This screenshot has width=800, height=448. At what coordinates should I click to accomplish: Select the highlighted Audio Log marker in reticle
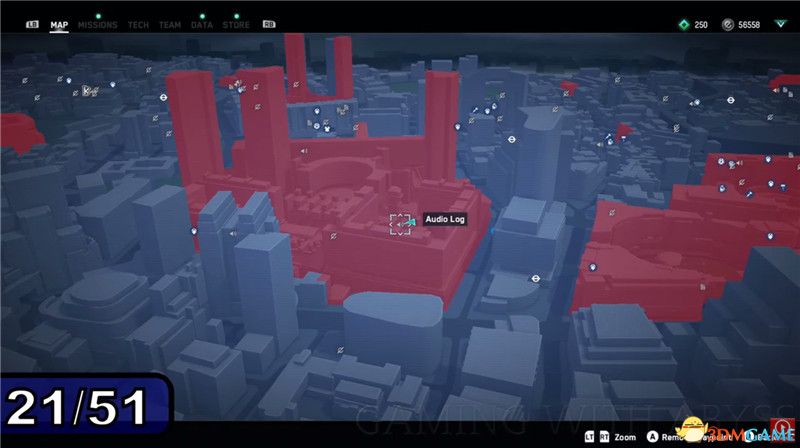[400, 225]
